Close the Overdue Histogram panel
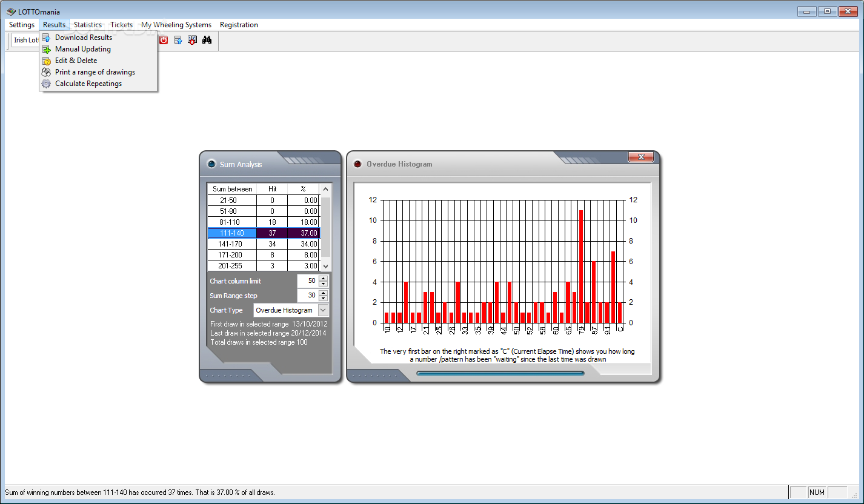The image size is (864, 504). click(640, 157)
